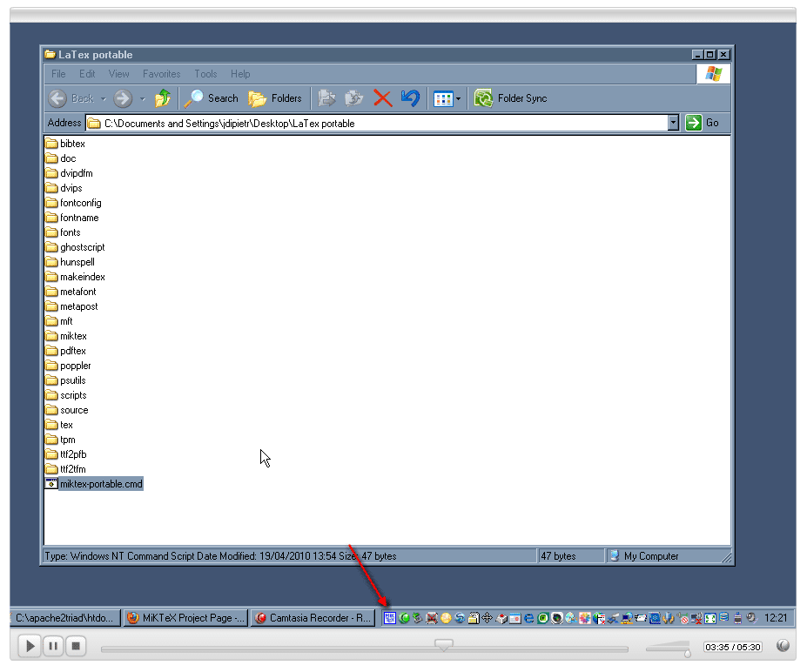Click the blue Undo arrow icon

pos(410,98)
